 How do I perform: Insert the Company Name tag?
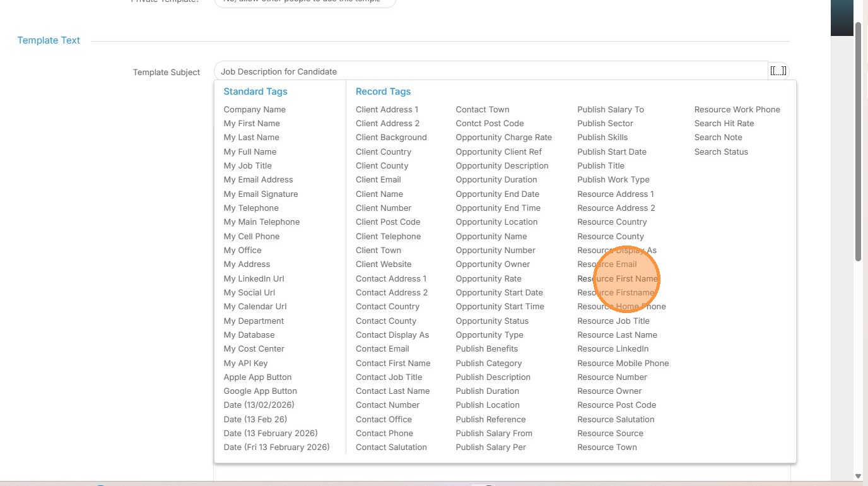pyautogui.click(x=255, y=109)
